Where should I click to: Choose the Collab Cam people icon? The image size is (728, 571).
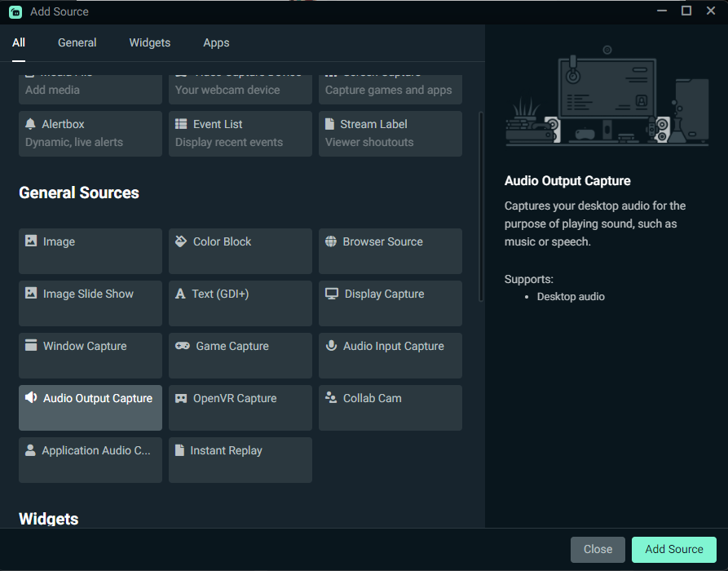click(x=330, y=398)
